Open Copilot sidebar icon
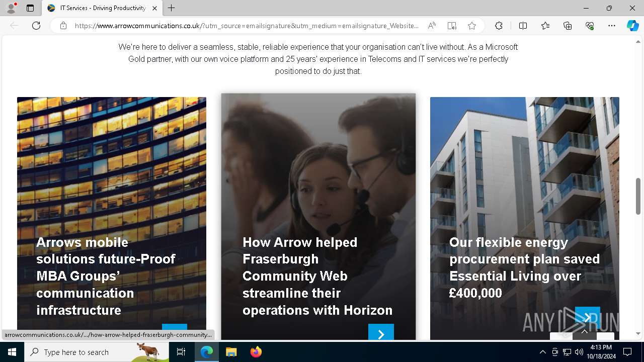644x362 pixels. coord(632,26)
